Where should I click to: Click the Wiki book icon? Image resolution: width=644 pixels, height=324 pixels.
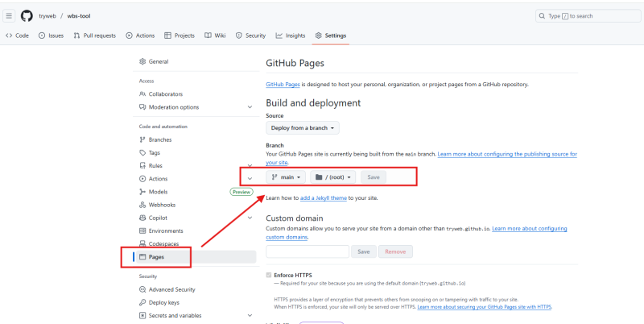pyautogui.click(x=208, y=35)
